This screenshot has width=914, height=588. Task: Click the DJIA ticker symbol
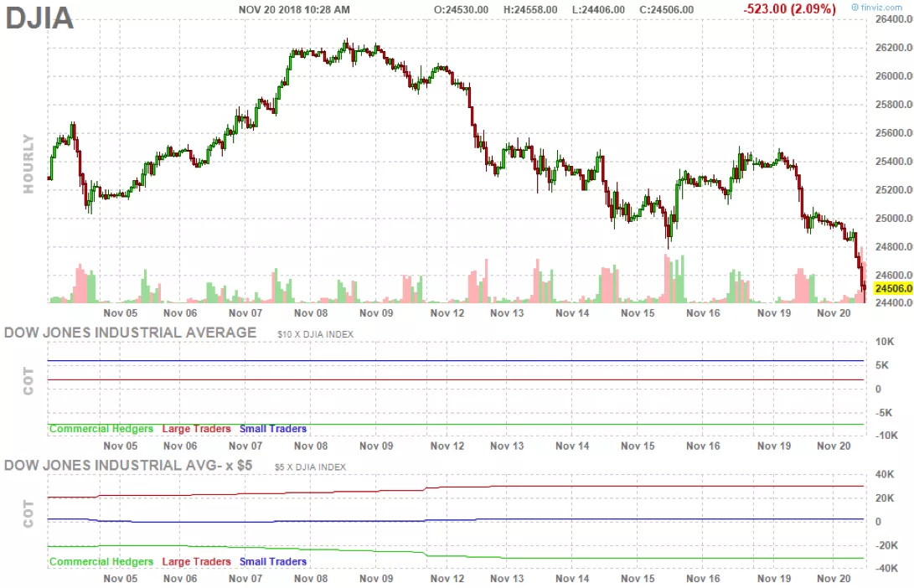(39, 18)
